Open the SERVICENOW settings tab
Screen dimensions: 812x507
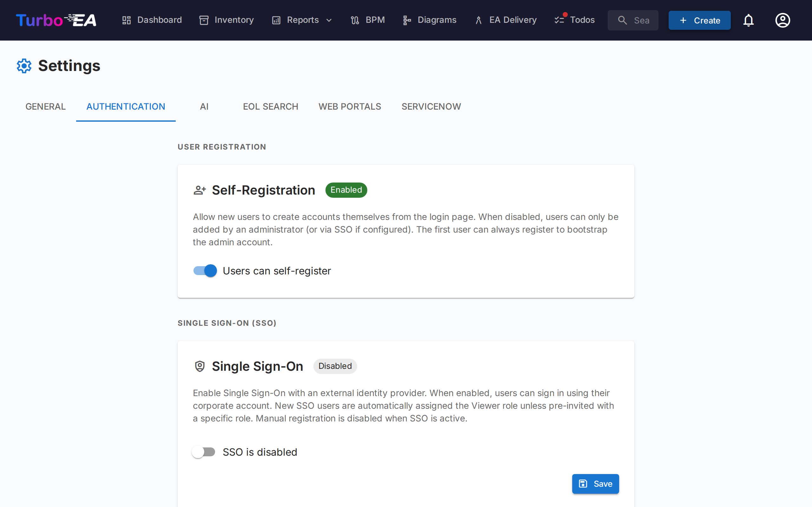tap(431, 106)
